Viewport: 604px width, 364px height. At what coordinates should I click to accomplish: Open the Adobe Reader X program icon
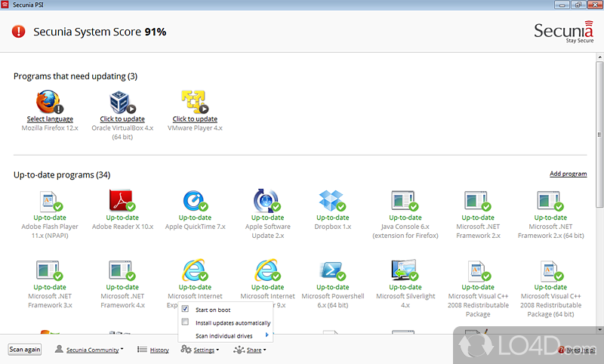122,200
